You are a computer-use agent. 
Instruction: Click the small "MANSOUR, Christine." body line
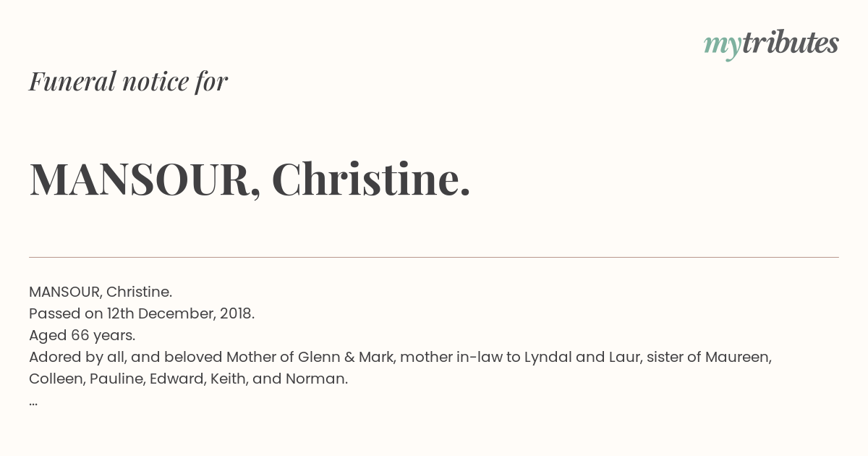click(x=101, y=292)
